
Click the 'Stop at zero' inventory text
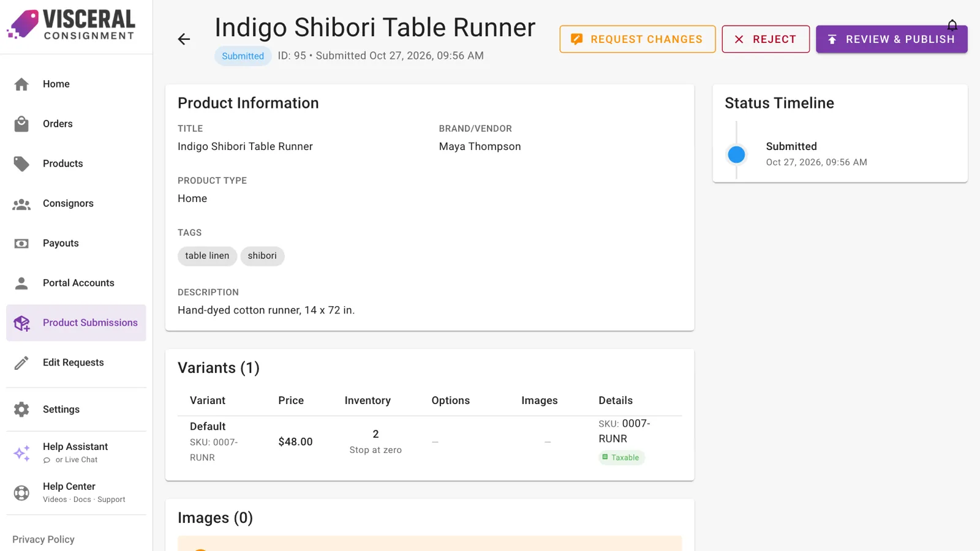coord(375,450)
